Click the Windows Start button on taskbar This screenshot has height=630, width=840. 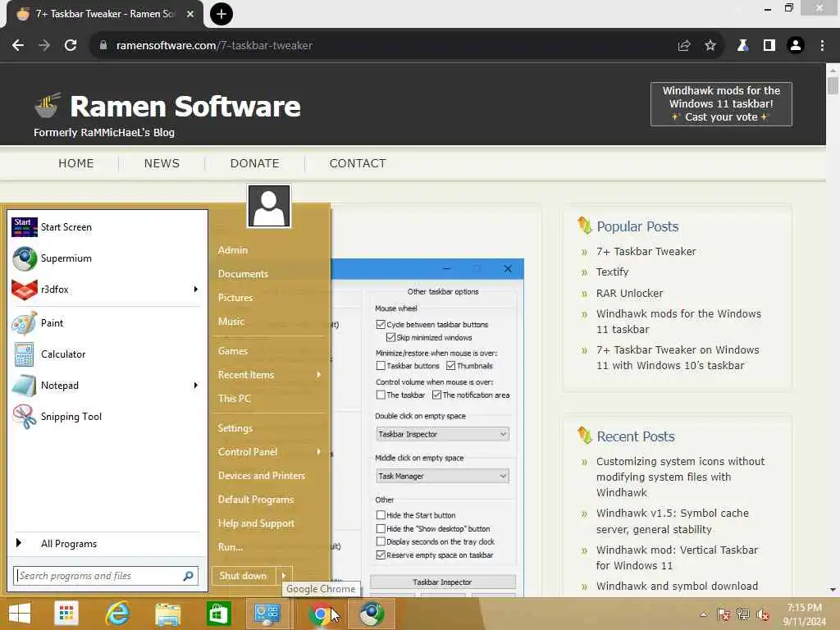pos(20,614)
